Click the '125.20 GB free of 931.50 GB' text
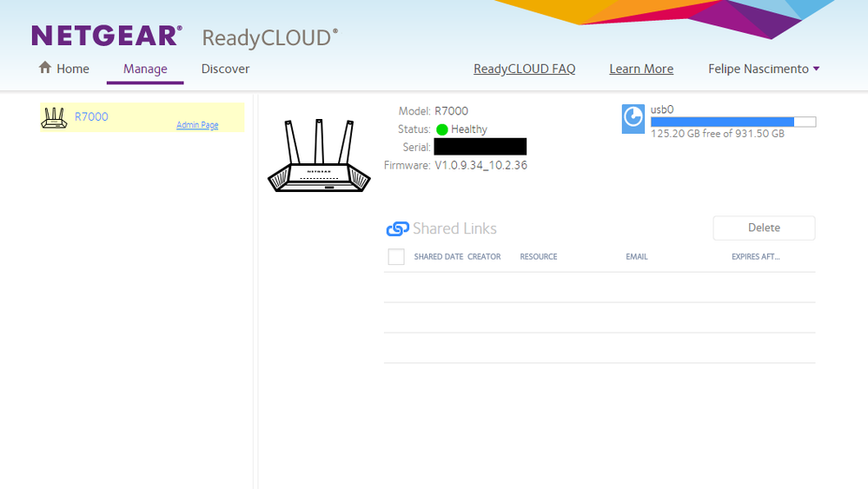The image size is (868, 489). [718, 134]
